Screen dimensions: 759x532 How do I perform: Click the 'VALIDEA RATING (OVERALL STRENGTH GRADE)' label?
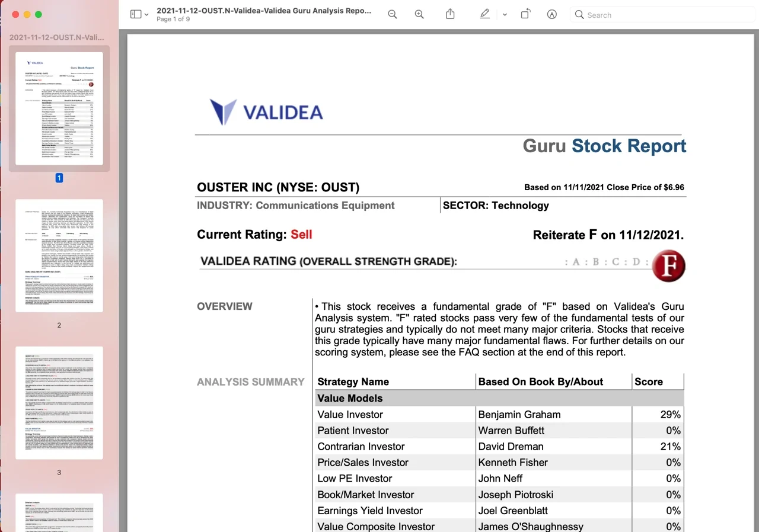pyautogui.click(x=329, y=261)
